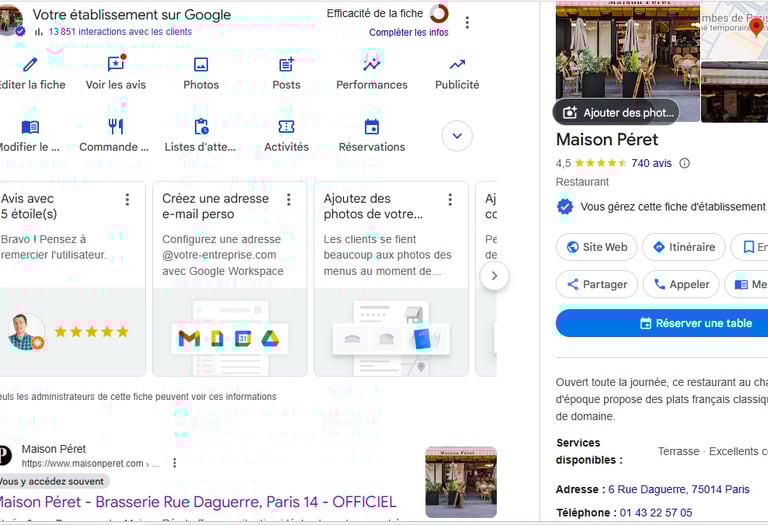Click Maison Péret business title in panel
This screenshot has width=768, height=525.
coord(607,140)
